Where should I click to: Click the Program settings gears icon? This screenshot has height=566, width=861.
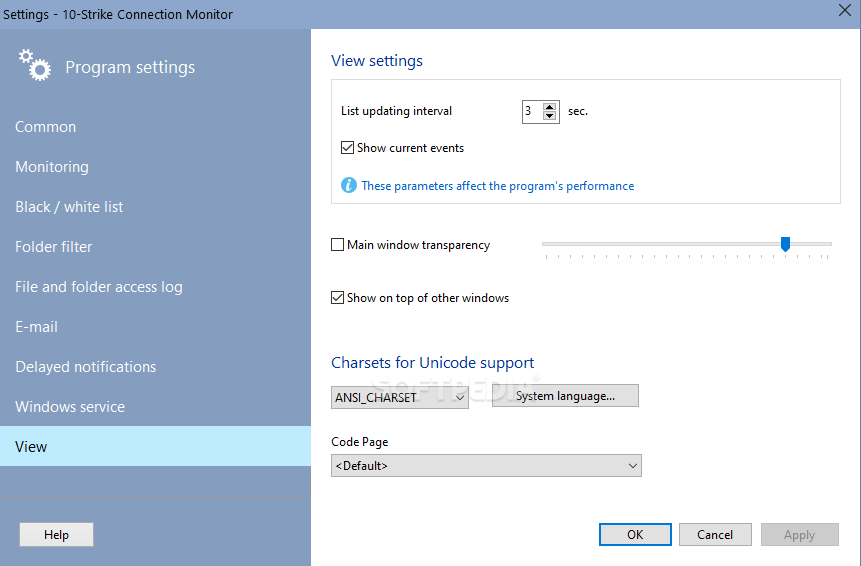(35, 65)
